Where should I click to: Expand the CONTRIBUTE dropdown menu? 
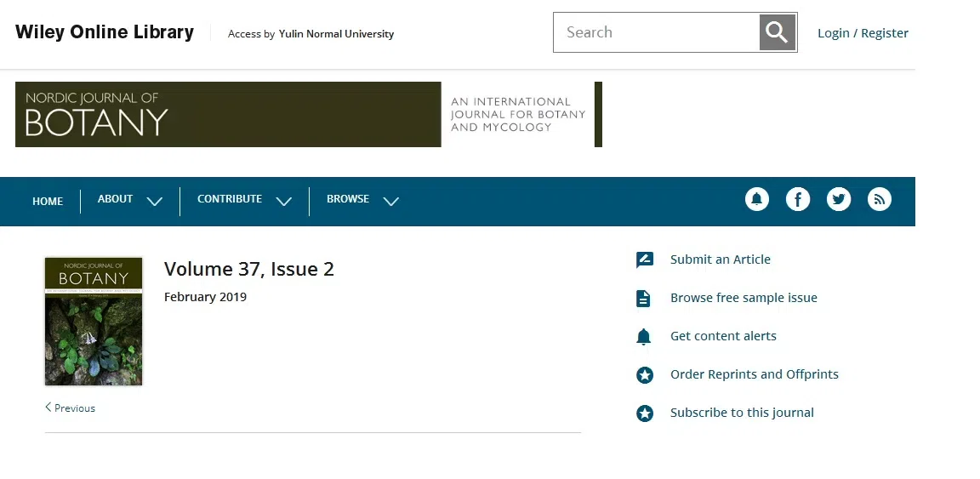[243, 200]
